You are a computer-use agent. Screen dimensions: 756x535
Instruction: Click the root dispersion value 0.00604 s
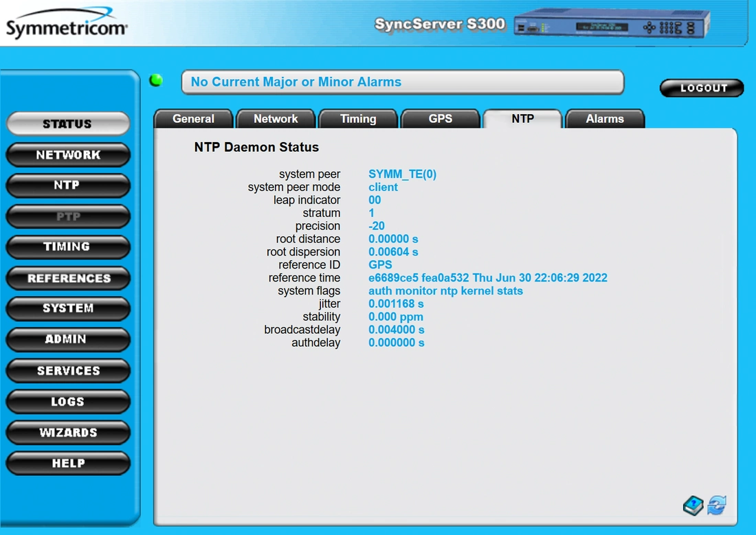click(393, 252)
